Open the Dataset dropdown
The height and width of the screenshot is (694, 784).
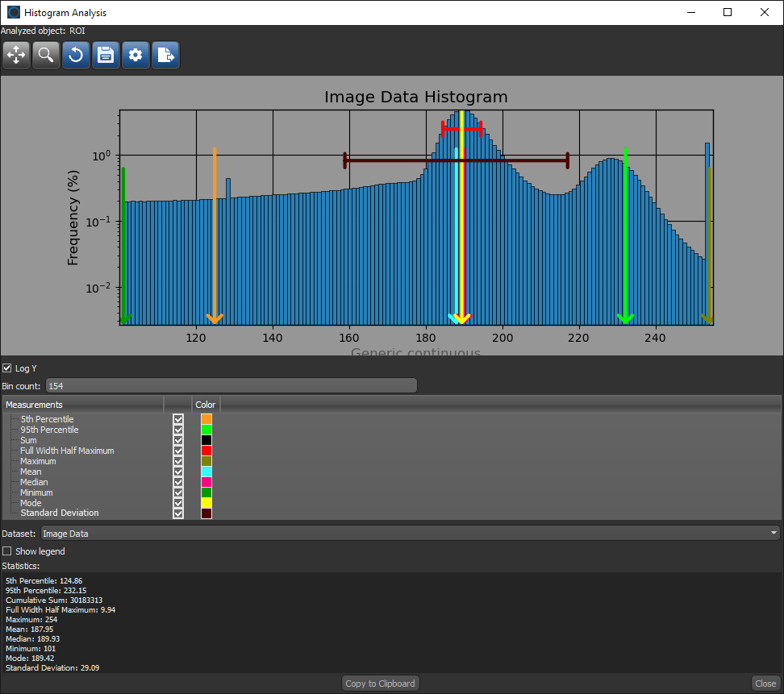(773, 532)
